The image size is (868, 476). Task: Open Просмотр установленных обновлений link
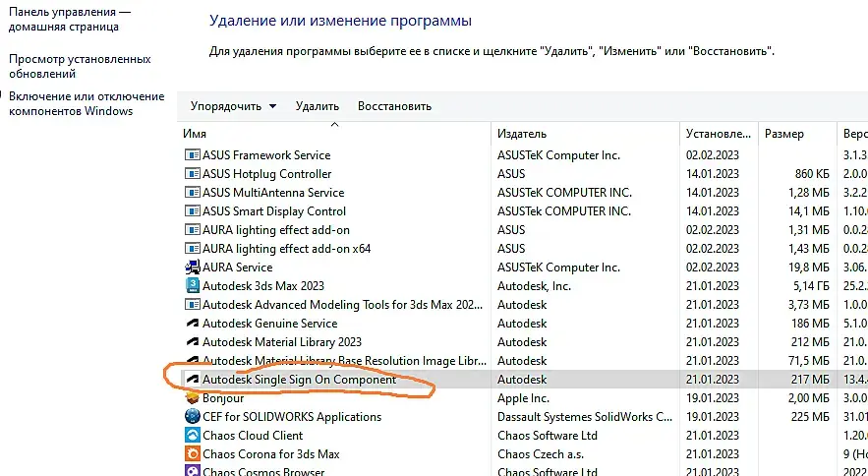tap(80, 66)
